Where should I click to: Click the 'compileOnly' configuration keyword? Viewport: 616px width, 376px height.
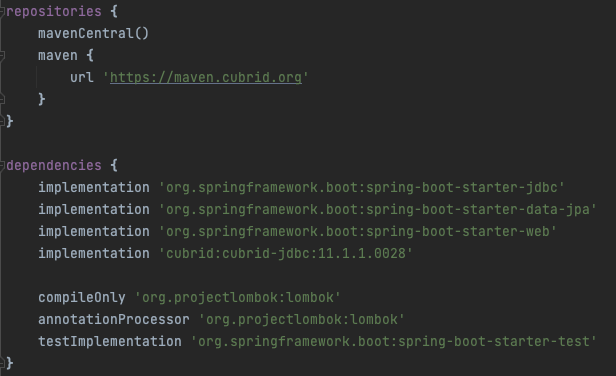[82, 297]
